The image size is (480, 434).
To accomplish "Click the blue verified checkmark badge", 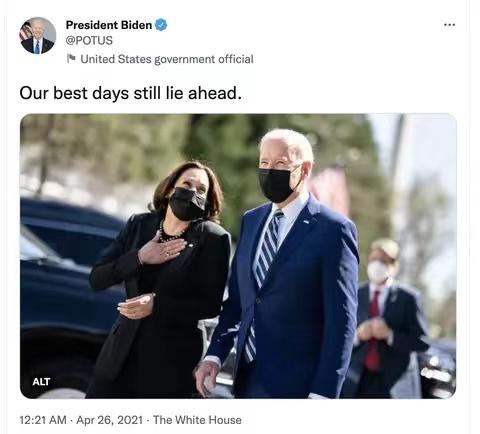I will click(x=161, y=25).
